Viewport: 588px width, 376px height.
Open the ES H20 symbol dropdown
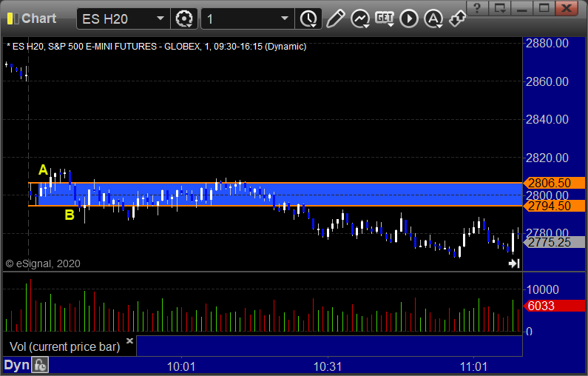pyautogui.click(x=123, y=19)
